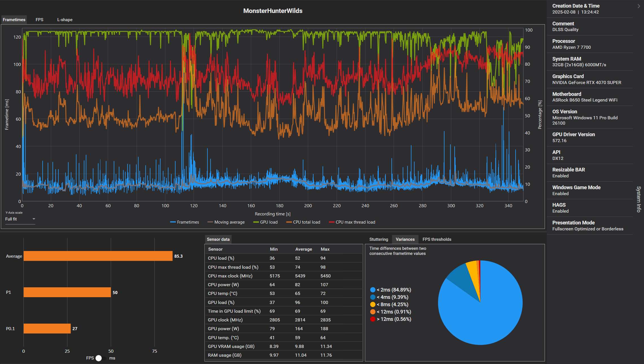Screen dimensions: 644x364
Task: Click the Y-Axis scale dropdown arrow
Action: [x=34, y=219]
